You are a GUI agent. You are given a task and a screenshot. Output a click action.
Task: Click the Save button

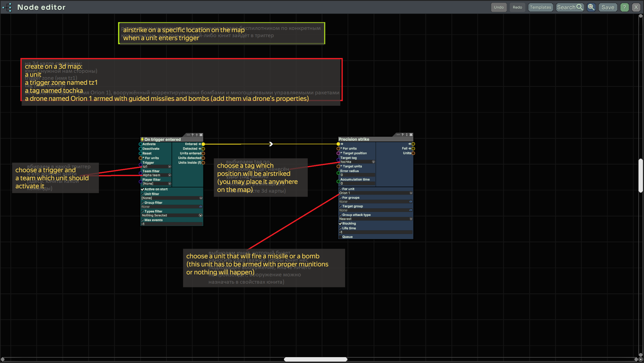608,7
